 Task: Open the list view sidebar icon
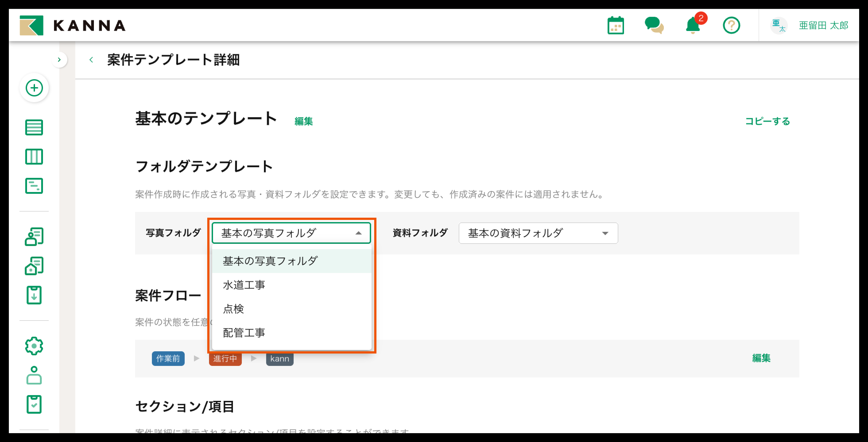(34, 127)
